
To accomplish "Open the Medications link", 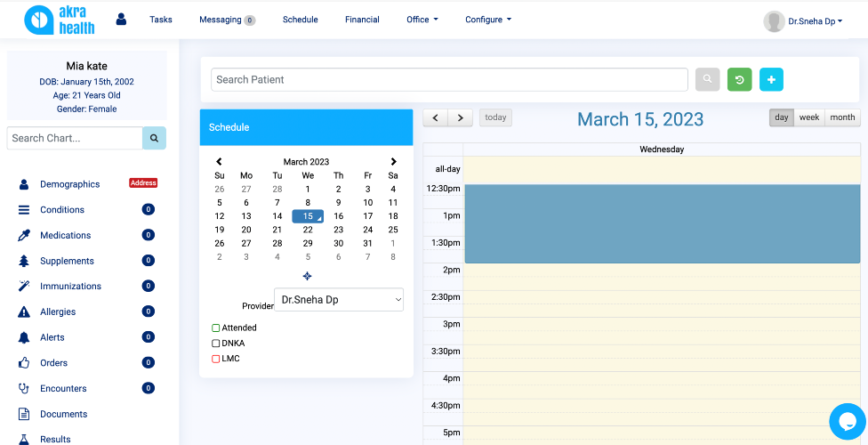I will click(65, 235).
